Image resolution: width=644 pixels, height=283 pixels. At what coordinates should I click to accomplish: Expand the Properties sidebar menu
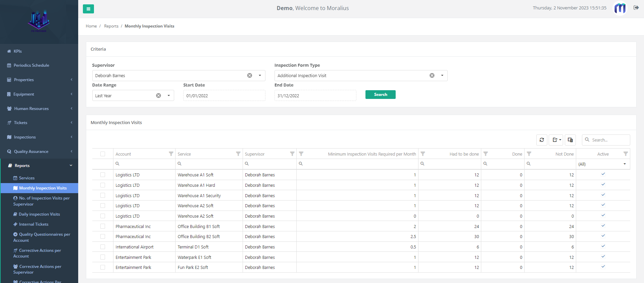coord(40,80)
